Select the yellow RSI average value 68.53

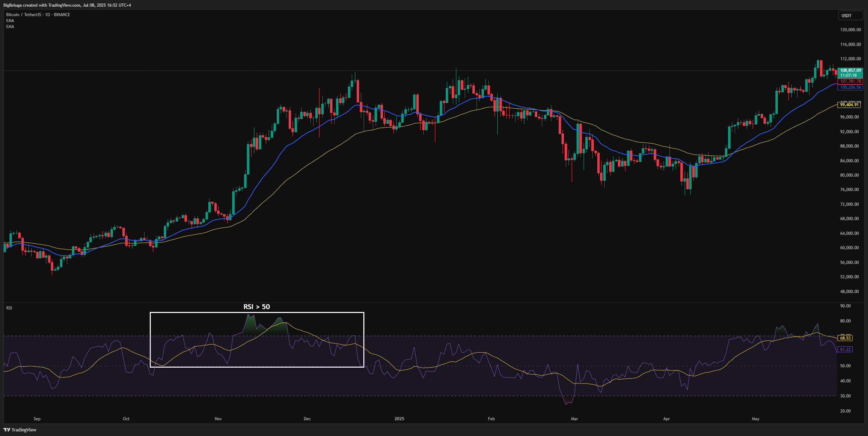click(845, 338)
